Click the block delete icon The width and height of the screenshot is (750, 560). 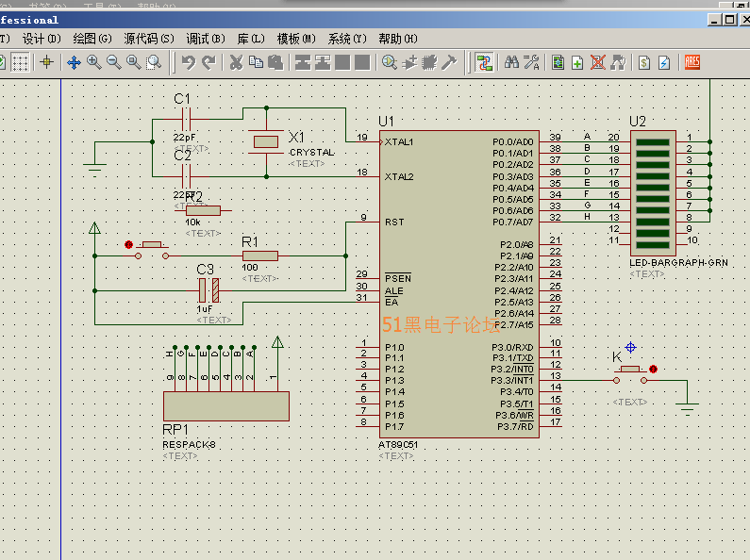[362, 62]
